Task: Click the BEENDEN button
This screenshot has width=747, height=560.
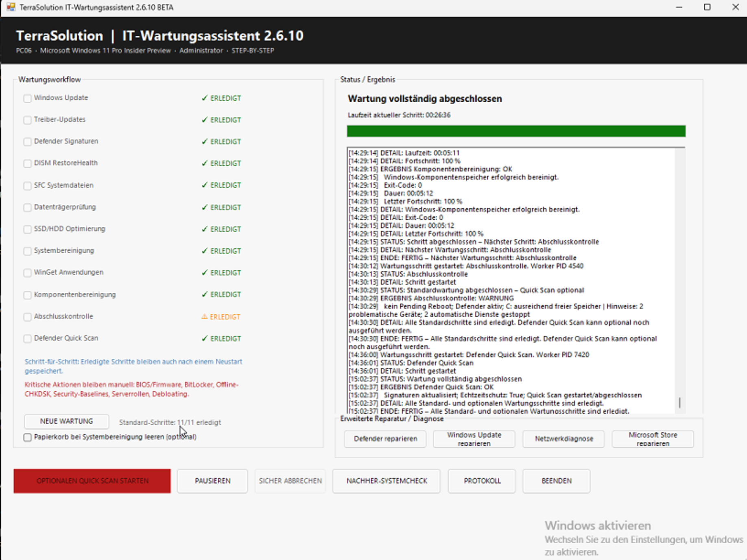Action: point(556,481)
